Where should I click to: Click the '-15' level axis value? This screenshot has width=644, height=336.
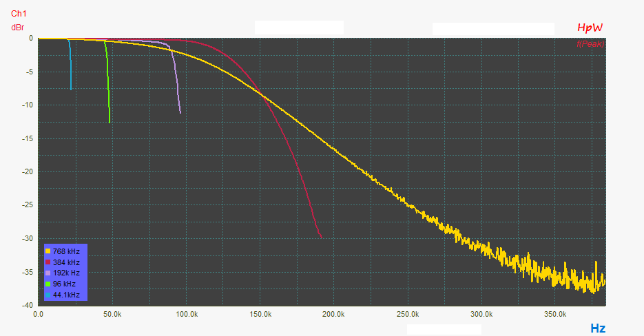(x=28, y=139)
